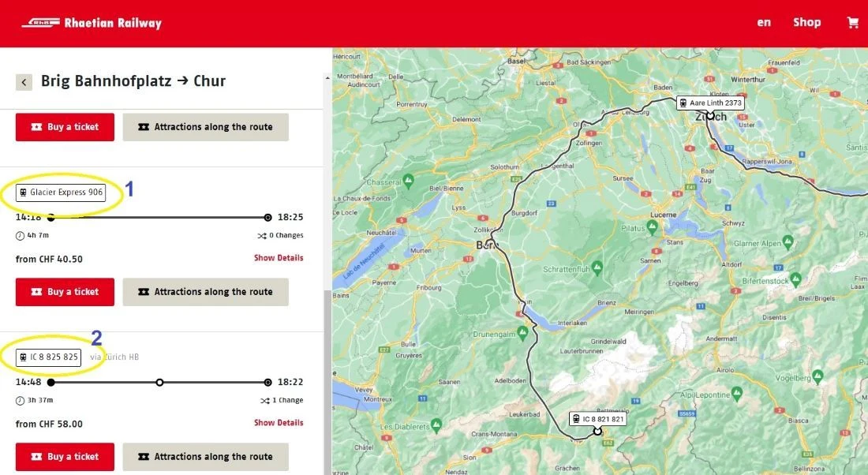Click the IC 8 821 821 map label
The height and width of the screenshot is (475, 868).
[x=598, y=419]
